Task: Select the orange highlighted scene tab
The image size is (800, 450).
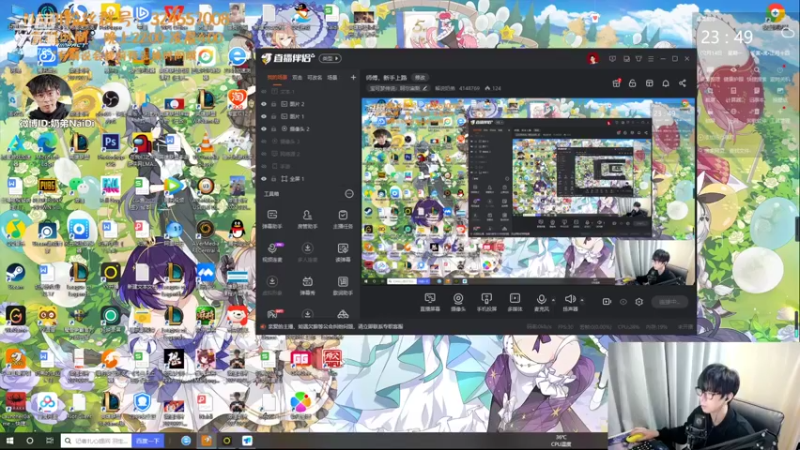Action: point(277,78)
